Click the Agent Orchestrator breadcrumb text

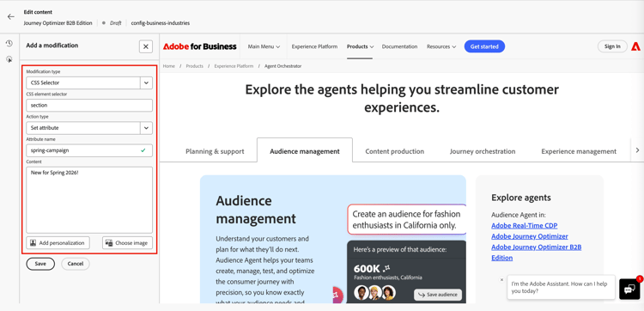[283, 66]
